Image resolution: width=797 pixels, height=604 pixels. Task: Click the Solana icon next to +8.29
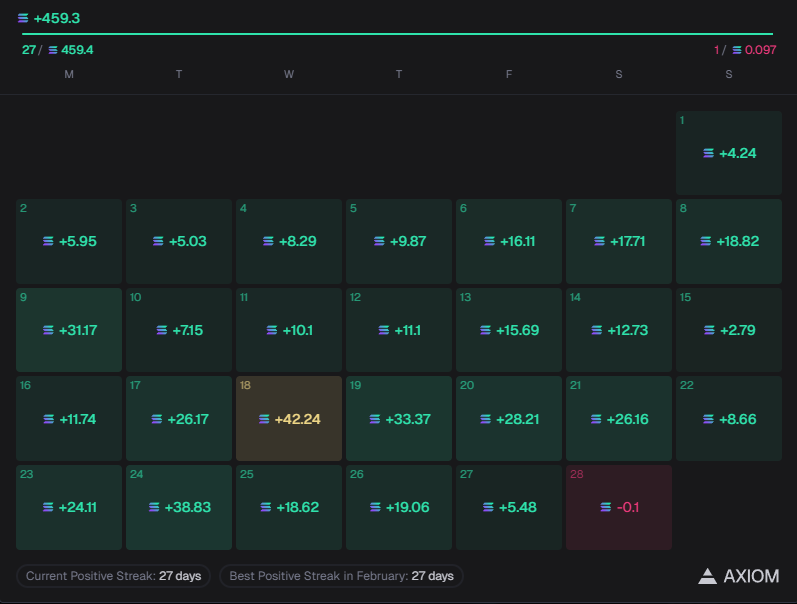coord(268,241)
